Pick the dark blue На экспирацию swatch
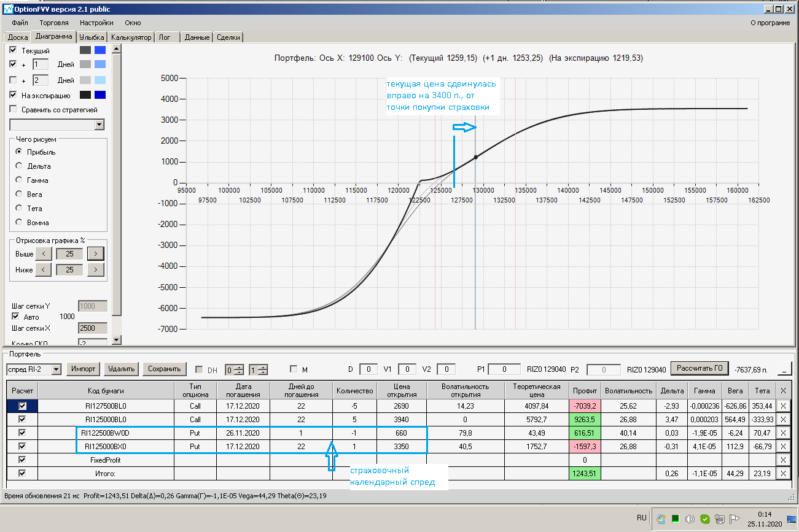Screen dimensions: 799x532 (x=100, y=95)
